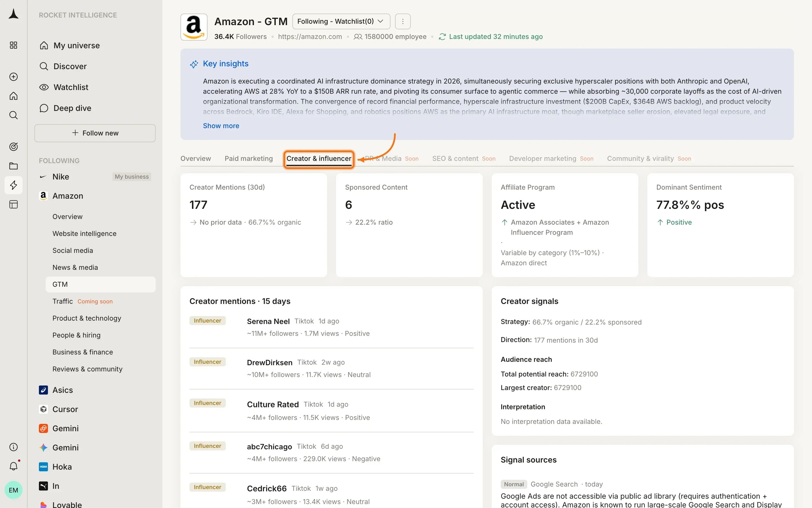Click the orange Gemini logo icon
Viewport: 812px width, 508px height.
[x=43, y=428]
